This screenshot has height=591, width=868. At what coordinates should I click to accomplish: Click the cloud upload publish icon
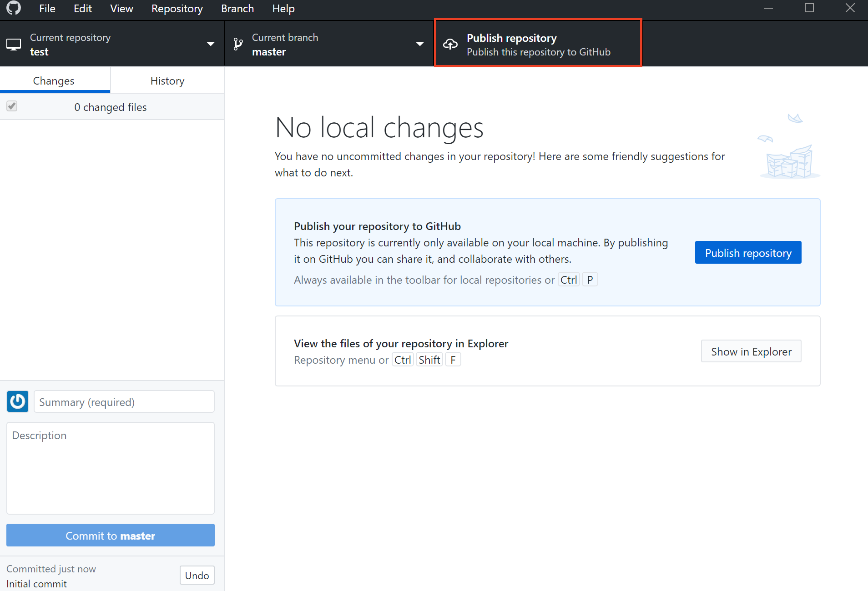450,44
